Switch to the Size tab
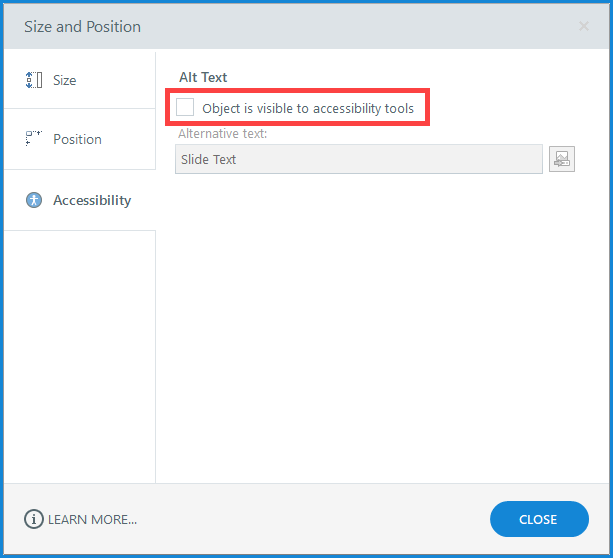Screen dimensions: 613x558 click(x=65, y=80)
